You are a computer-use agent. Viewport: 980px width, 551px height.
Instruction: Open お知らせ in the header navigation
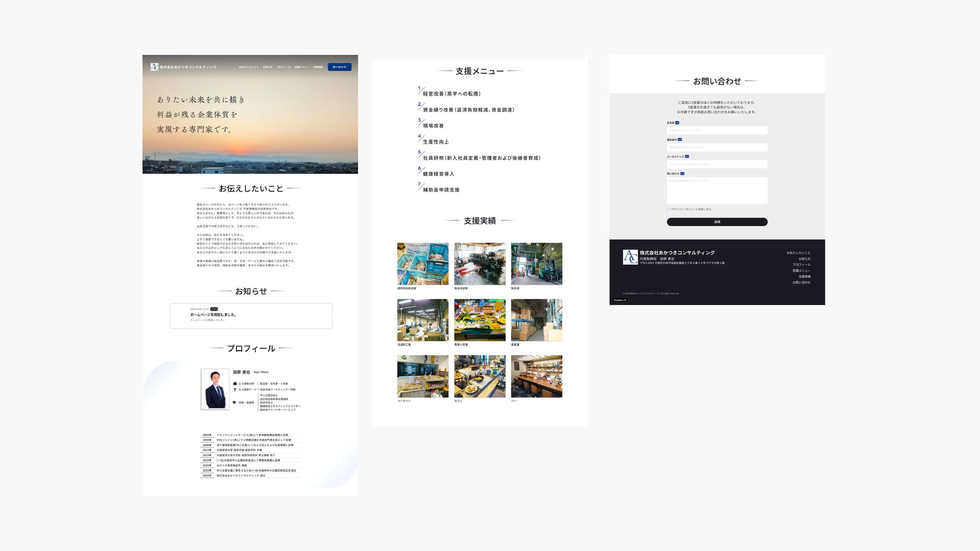pos(268,67)
